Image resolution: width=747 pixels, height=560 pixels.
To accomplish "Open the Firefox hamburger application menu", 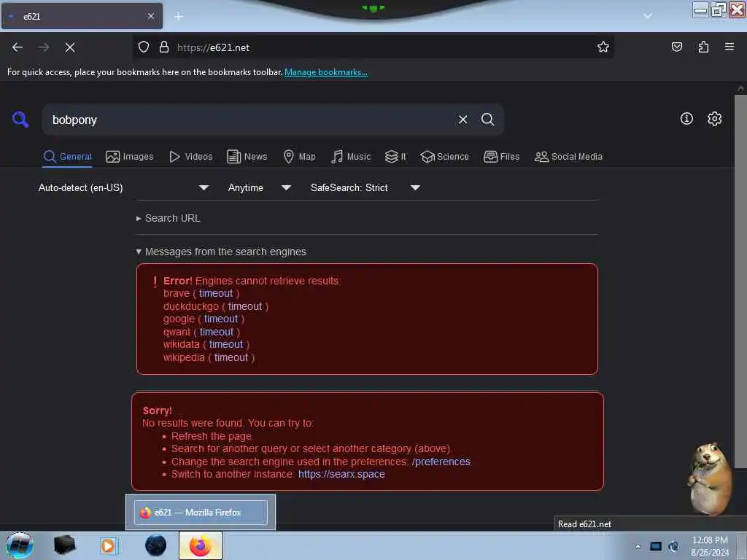I will 729,47.
